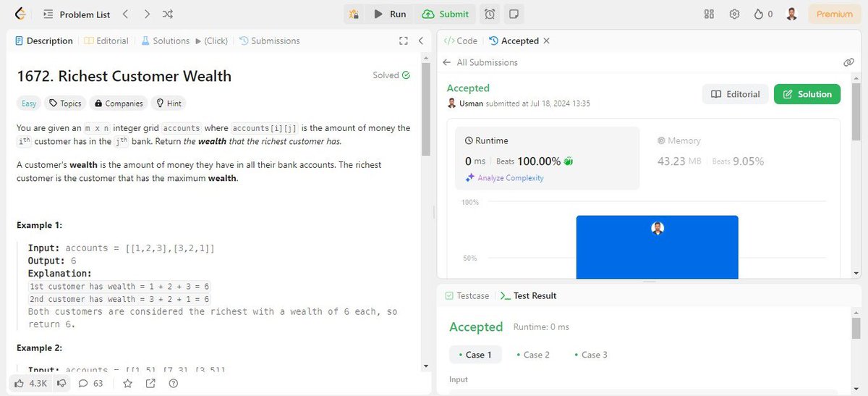The height and width of the screenshot is (396, 868).
Task: Open the comments 63 button
Action: tap(90, 383)
